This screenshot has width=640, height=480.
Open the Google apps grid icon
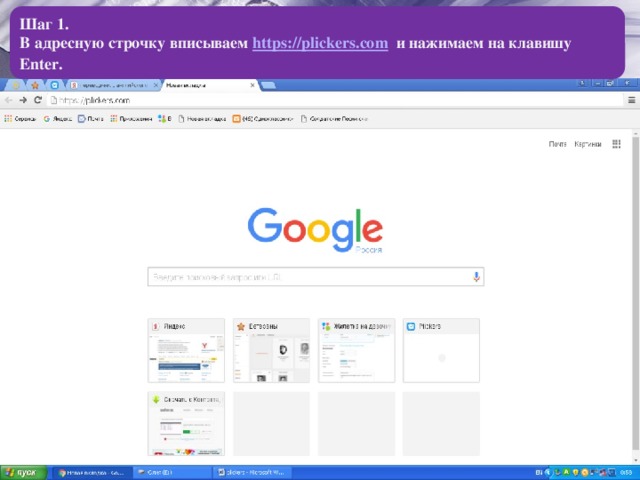616,144
